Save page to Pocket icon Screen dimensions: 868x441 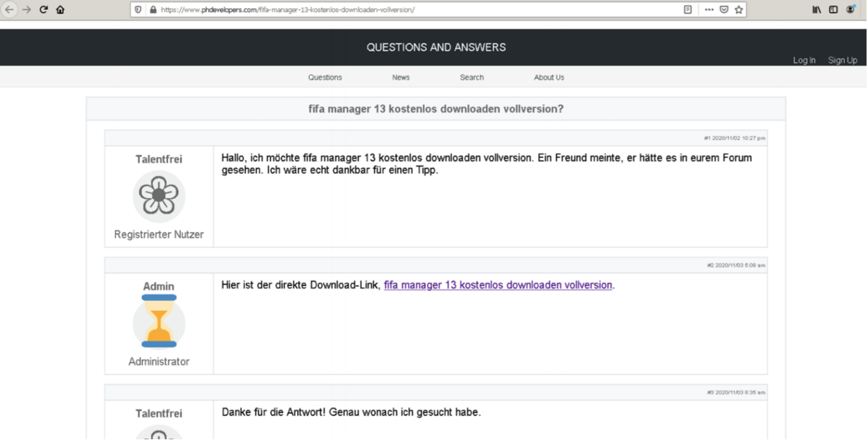(724, 10)
